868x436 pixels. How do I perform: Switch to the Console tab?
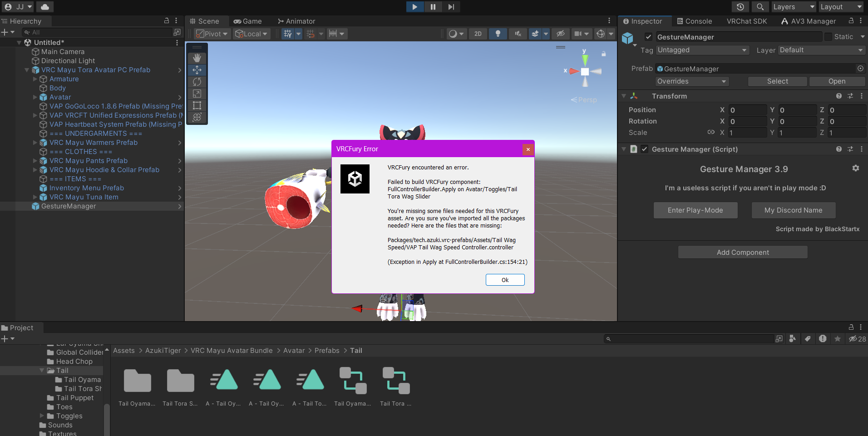pos(695,21)
